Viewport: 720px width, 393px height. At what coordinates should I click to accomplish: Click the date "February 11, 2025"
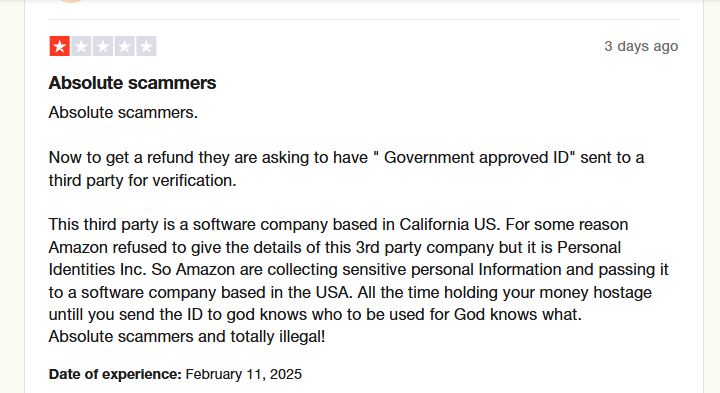tap(244, 374)
